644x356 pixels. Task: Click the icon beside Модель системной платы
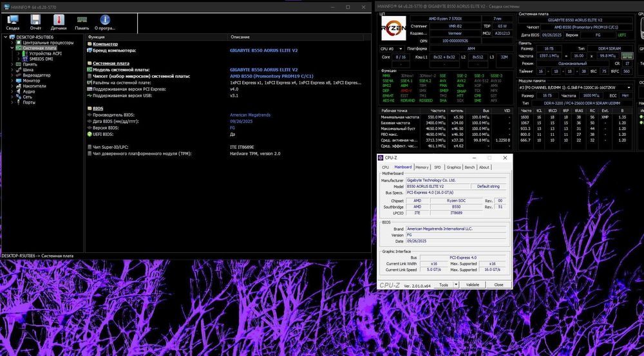click(90, 70)
